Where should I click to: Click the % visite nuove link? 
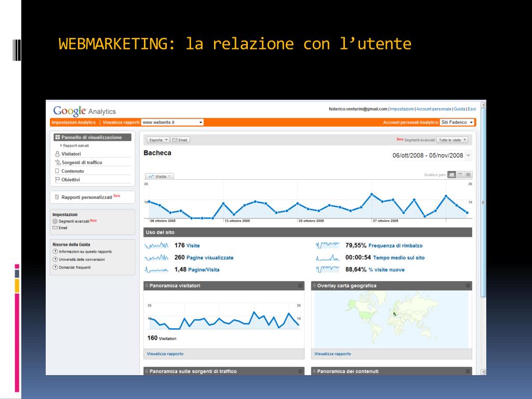[x=387, y=270]
